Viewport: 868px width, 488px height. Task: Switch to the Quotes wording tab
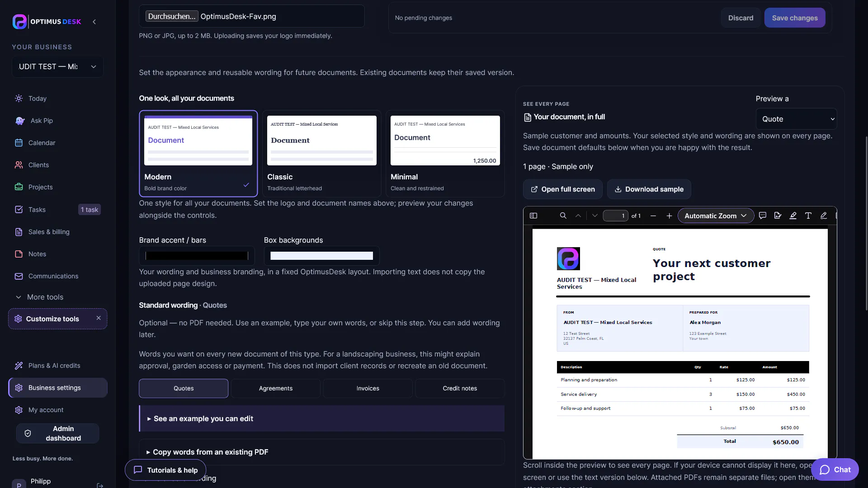tap(184, 389)
